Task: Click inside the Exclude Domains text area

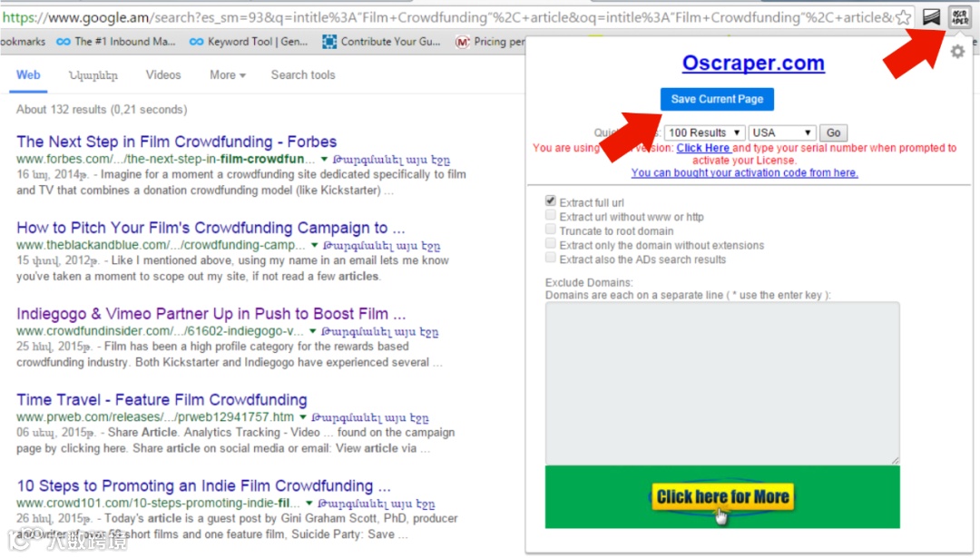Action: [x=722, y=383]
